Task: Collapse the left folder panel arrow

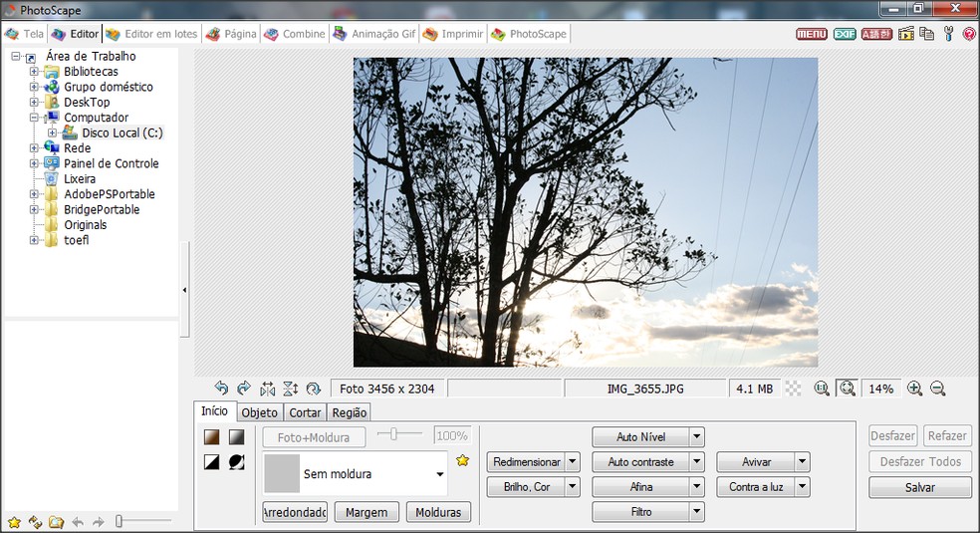Action: click(184, 290)
